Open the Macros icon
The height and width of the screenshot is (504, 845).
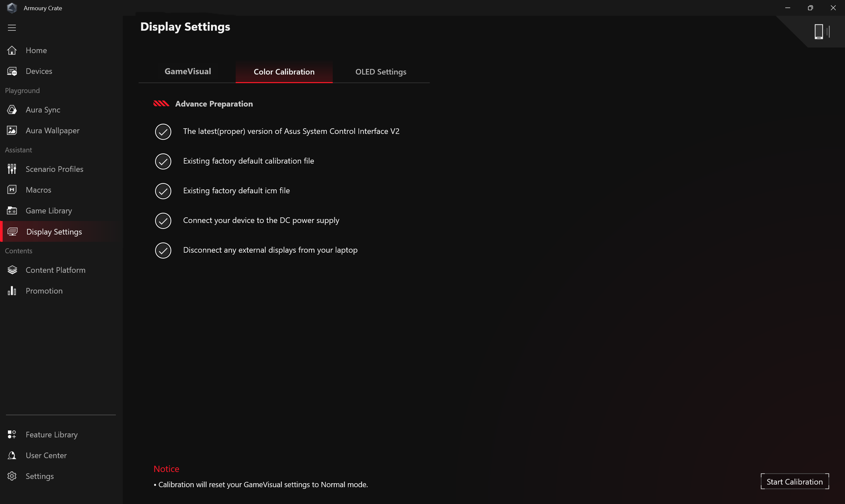point(12,190)
